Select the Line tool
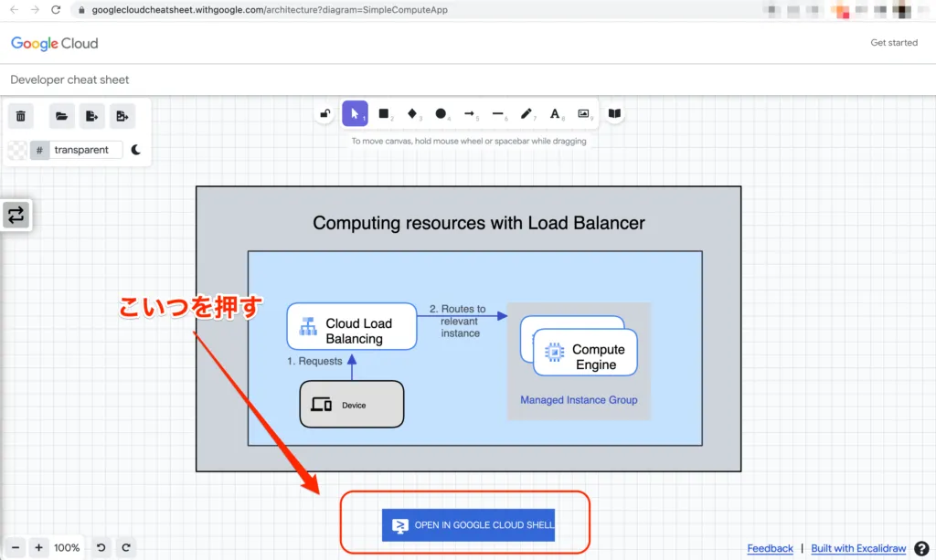936x560 pixels. pos(498,113)
